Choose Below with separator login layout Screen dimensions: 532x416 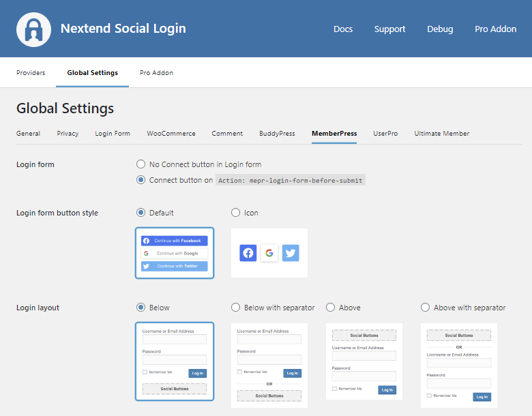pyautogui.click(x=236, y=308)
